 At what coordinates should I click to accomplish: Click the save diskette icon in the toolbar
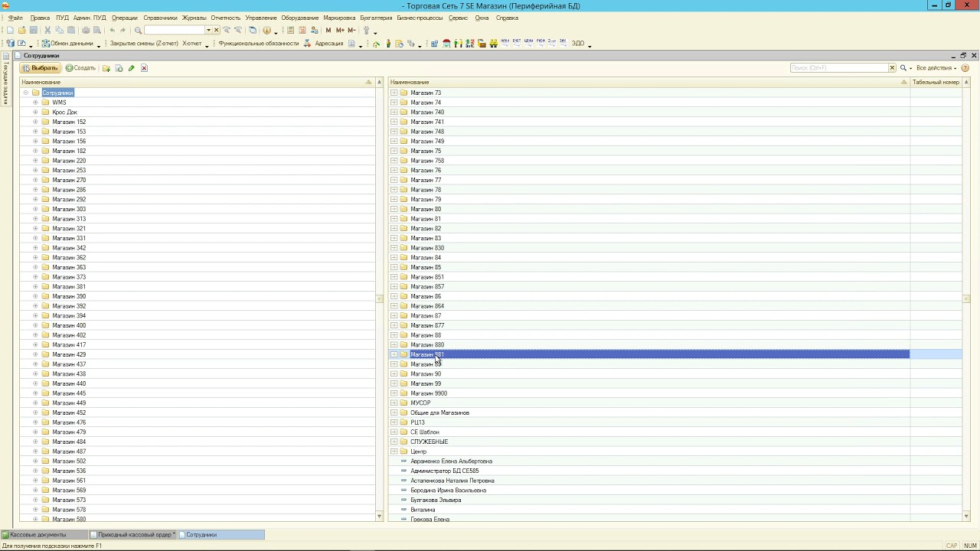(34, 31)
